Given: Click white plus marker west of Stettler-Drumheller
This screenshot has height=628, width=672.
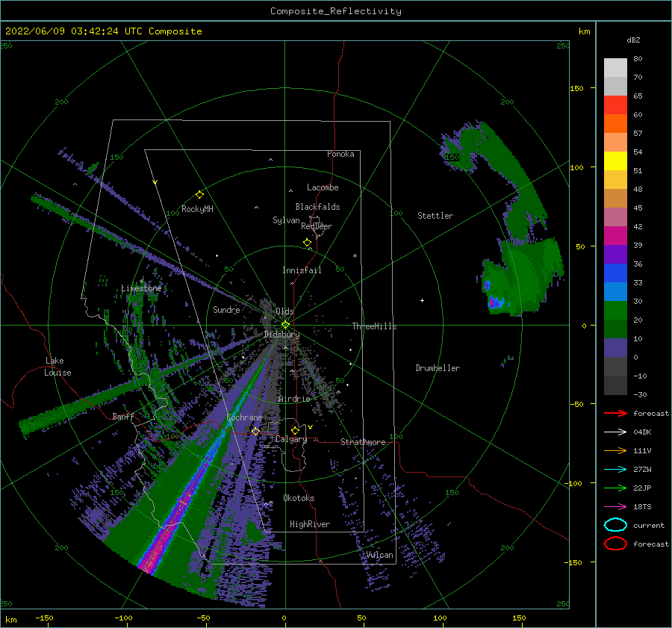Looking at the screenshot, I should (422, 300).
